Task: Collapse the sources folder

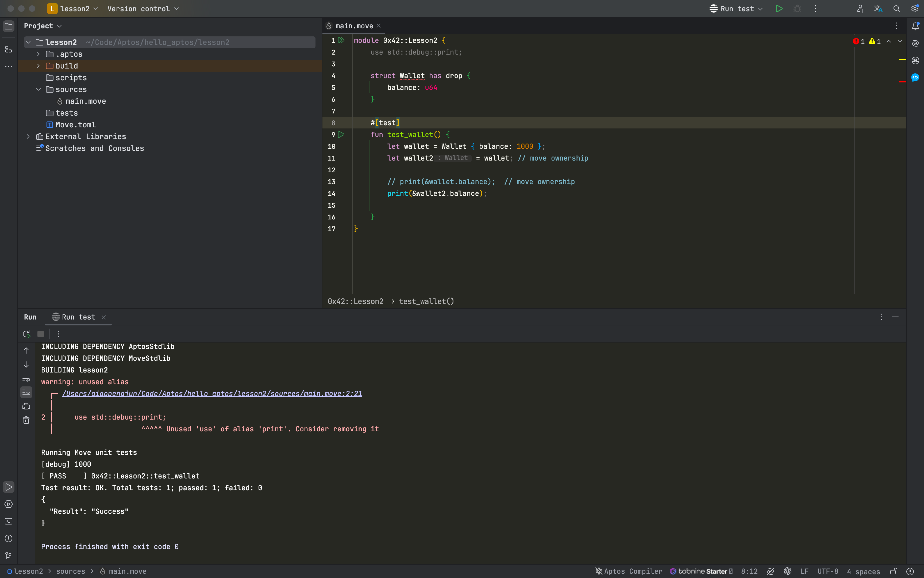Action: (38, 89)
